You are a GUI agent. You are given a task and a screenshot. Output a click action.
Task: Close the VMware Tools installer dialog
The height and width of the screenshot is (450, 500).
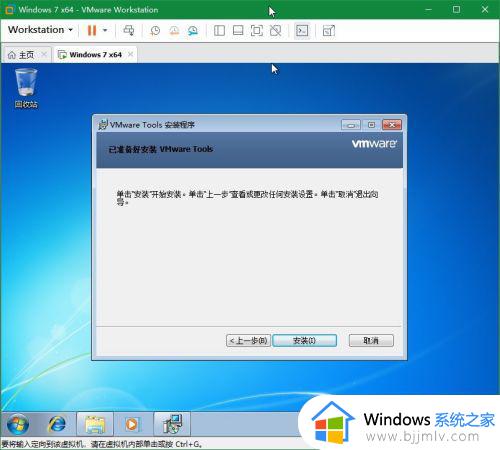point(392,125)
